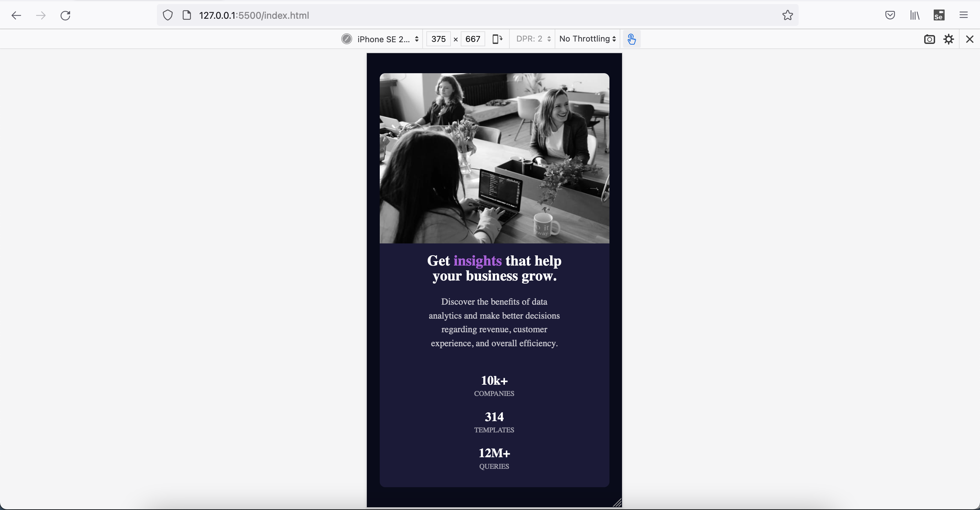980x510 pixels.
Task: Open the library bookshelf icon
Action: tap(915, 15)
